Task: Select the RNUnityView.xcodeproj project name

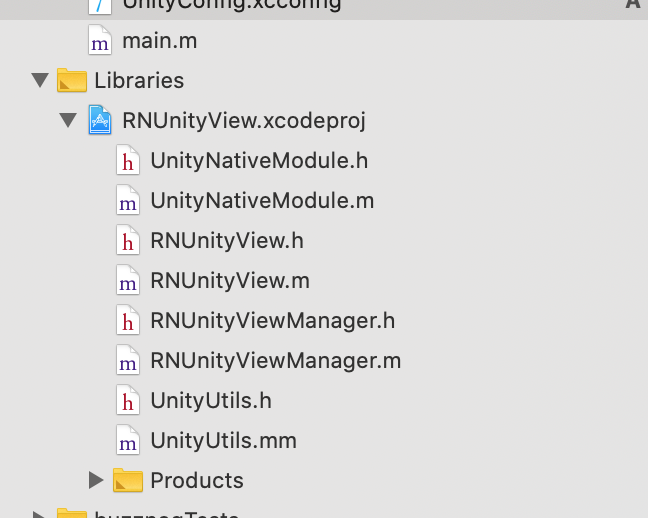Action: (x=244, y=121)
